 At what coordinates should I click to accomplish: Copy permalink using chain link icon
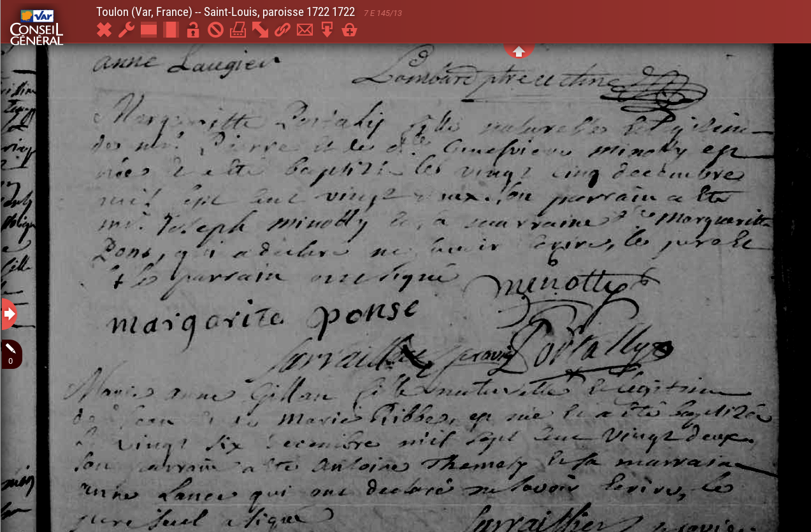click(x=282, y=30)
